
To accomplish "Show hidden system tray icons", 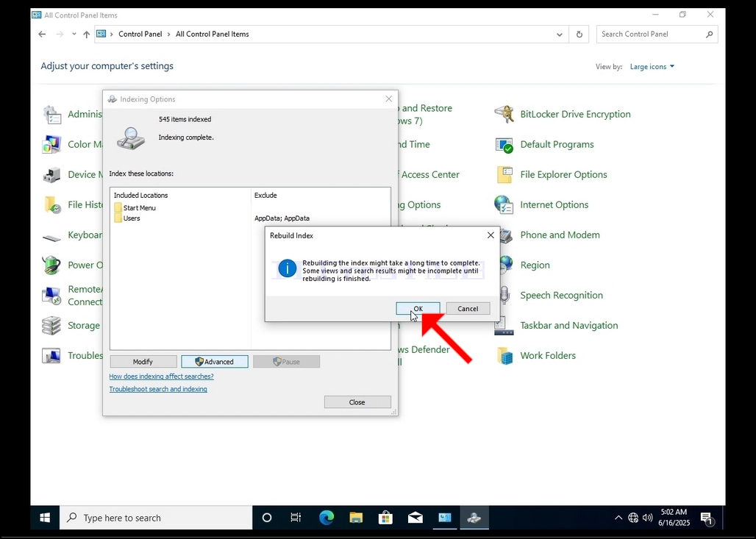I will 618,518.
